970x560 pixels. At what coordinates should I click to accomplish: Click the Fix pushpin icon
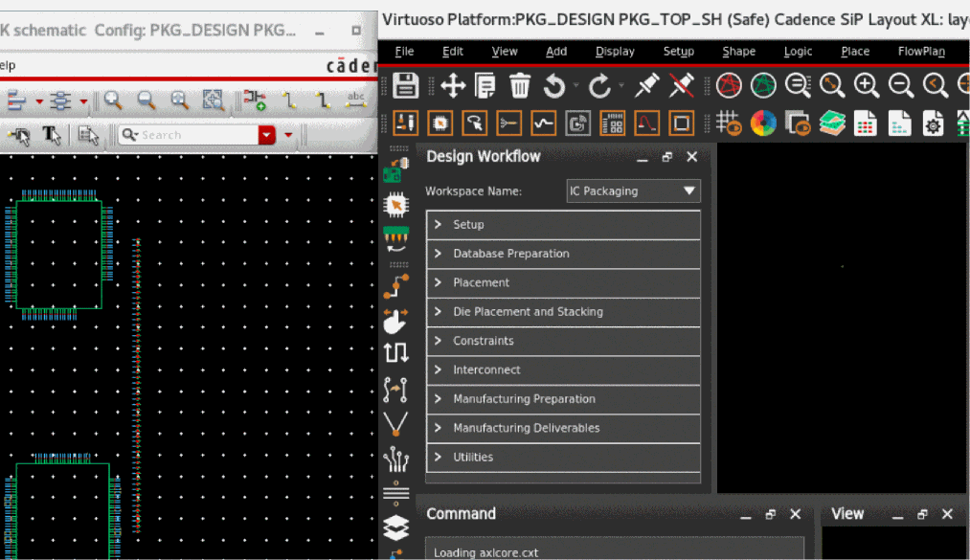pyautogui.click(x=647, y=85)
